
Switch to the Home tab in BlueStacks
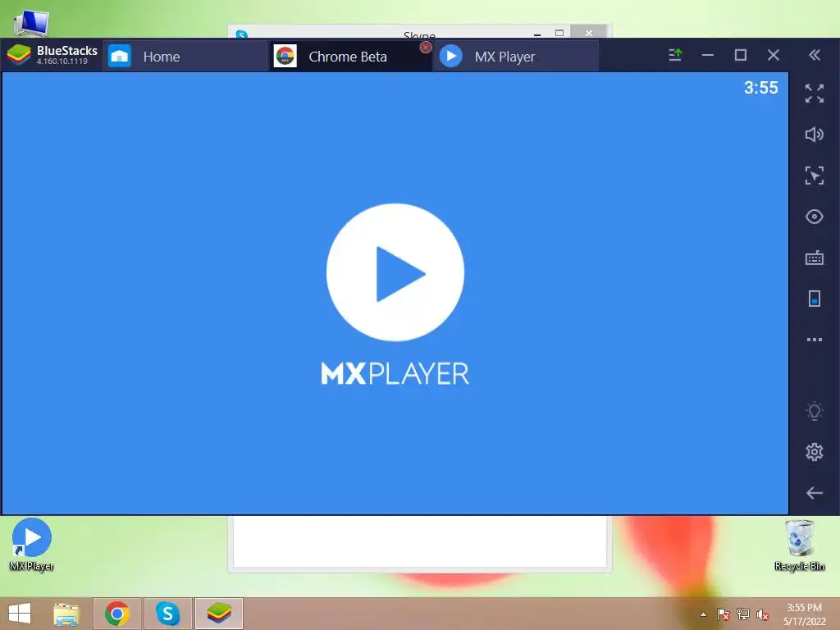point(185,57)
